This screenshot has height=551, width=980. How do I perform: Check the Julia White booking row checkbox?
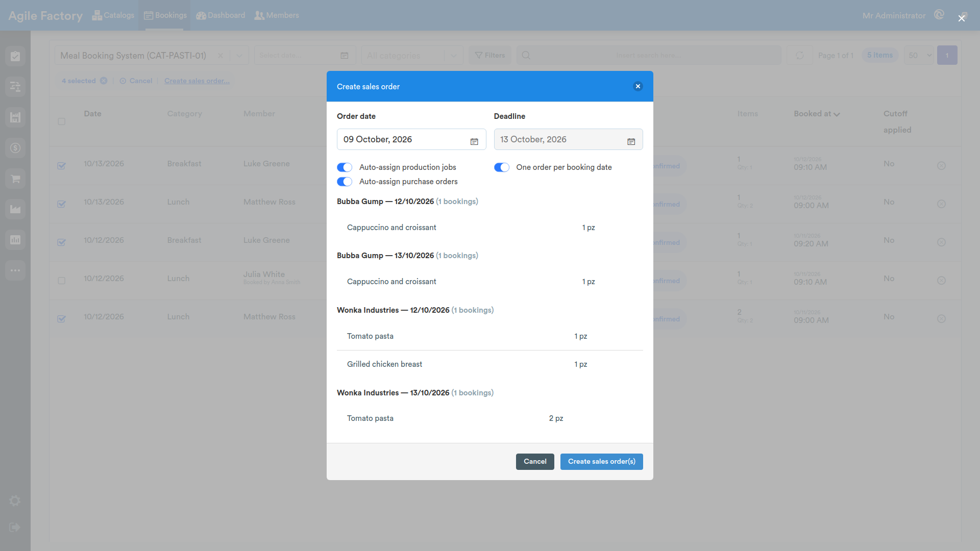click(x=61, y=281)
